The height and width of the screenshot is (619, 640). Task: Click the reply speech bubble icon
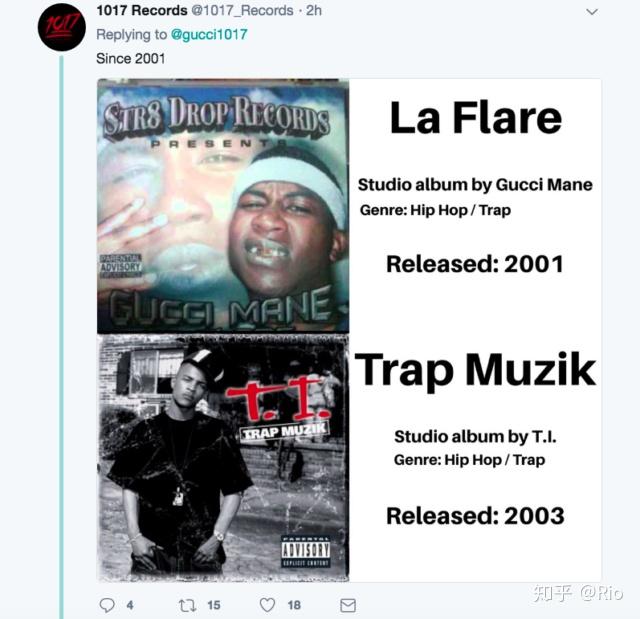107,605
